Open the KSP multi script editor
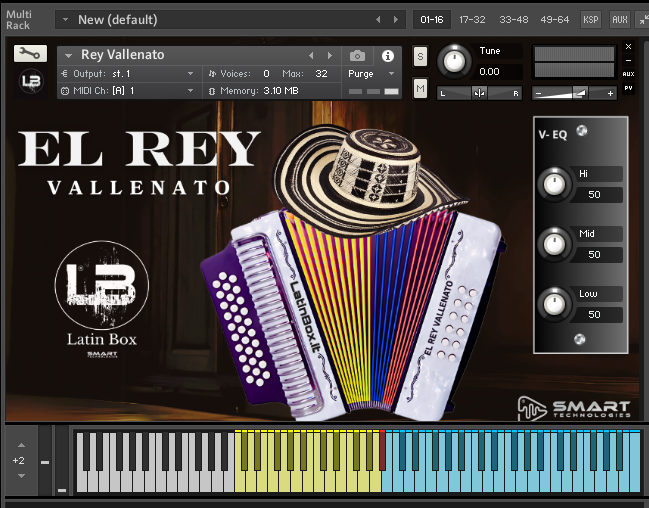649x508 pixels. [591, 19]
